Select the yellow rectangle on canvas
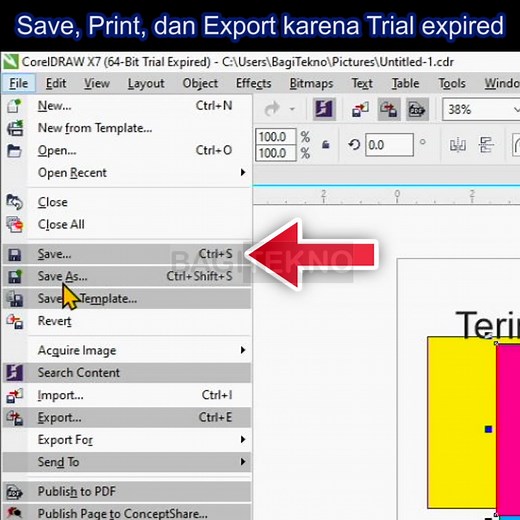520x520 pixels. [x=462, y=423]
